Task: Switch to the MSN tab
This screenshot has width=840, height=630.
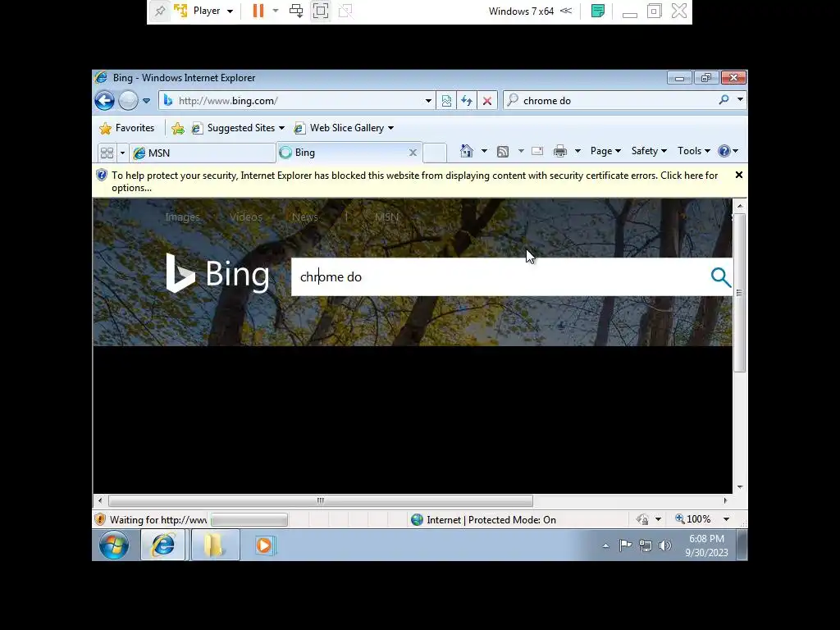Action: click(x=203, y=153)
